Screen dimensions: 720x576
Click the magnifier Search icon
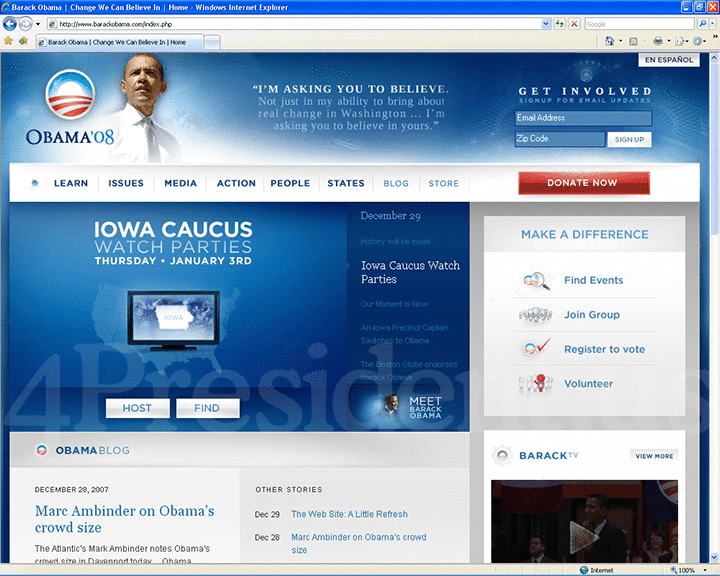703,24
